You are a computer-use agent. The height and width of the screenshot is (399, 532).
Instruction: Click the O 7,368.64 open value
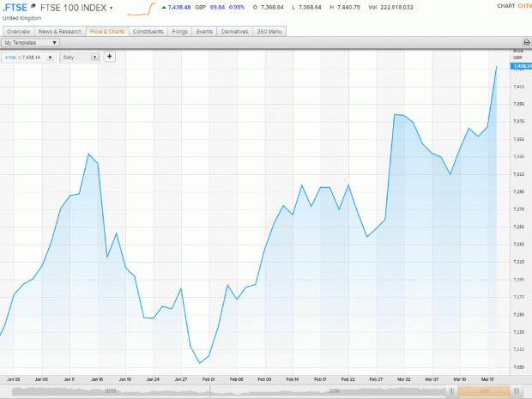point(268,7)
